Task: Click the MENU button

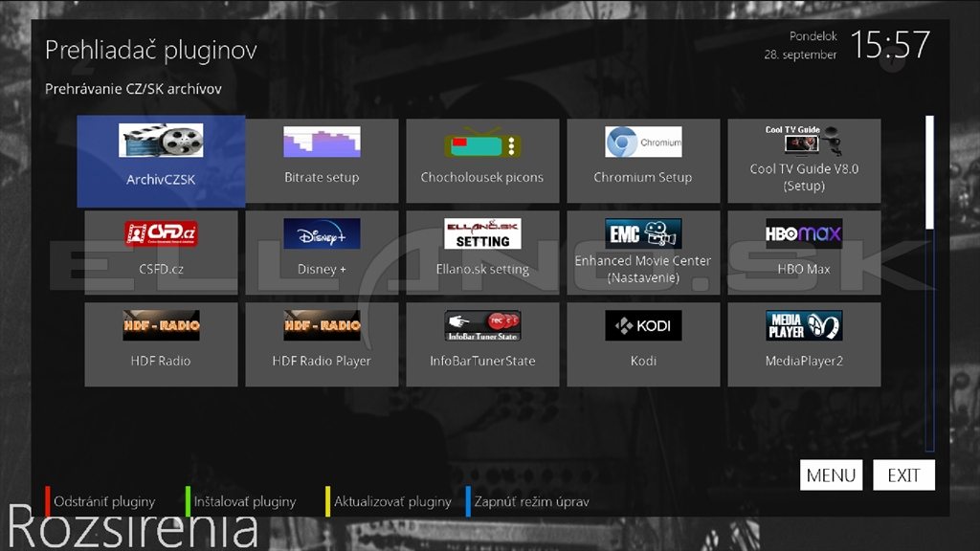Action: pyautogui.click(x=832, y=475)
